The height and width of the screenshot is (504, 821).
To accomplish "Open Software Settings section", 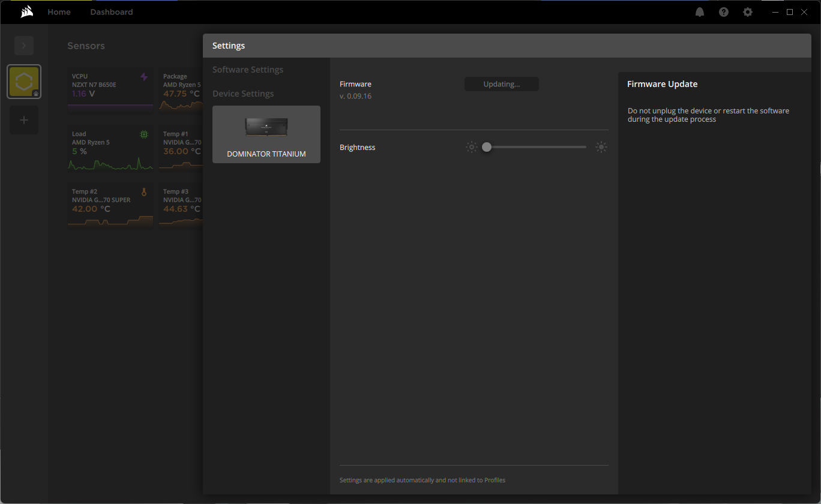I will coord(248,70).
